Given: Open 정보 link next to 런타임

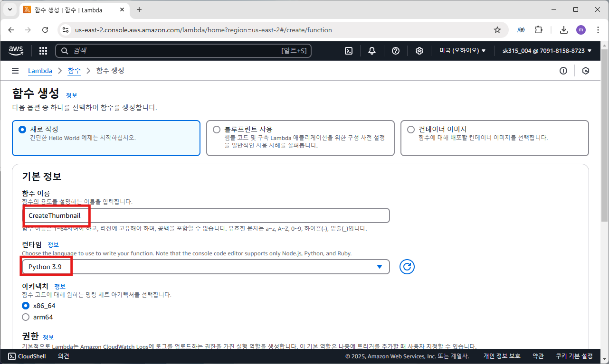Looking at the screenshot, I should tap(53, 245).
